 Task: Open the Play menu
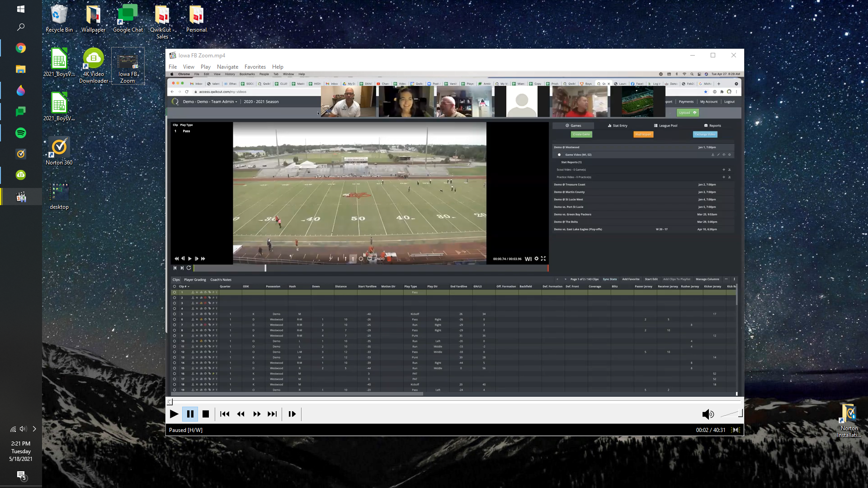tap(206, 67)
